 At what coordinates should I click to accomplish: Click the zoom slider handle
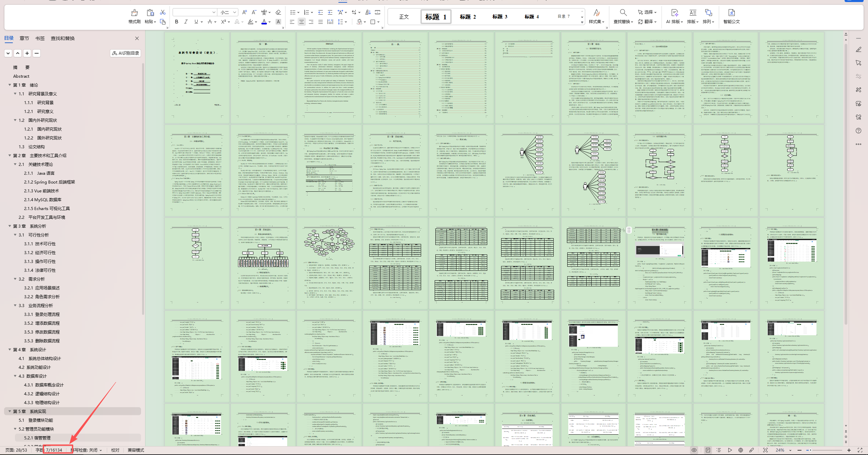pyautogui.click(x=810, y=450)
